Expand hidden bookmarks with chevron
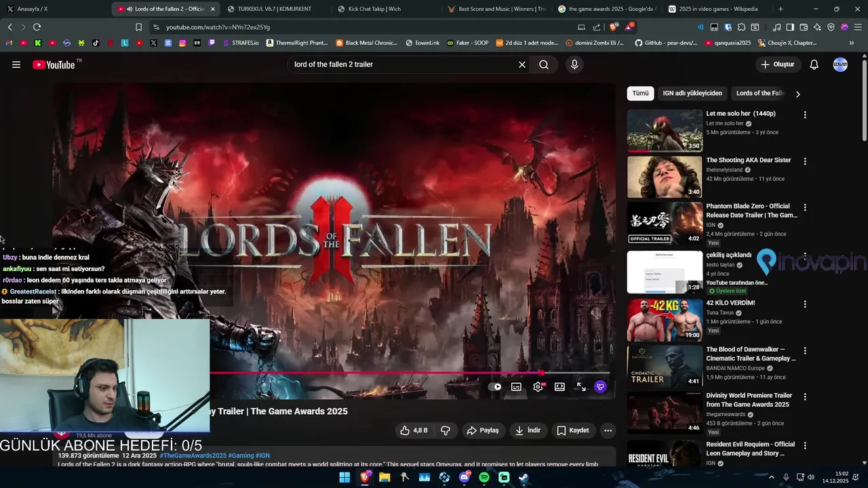Screen dimensions: 868x488 click(x=852, y=43)
